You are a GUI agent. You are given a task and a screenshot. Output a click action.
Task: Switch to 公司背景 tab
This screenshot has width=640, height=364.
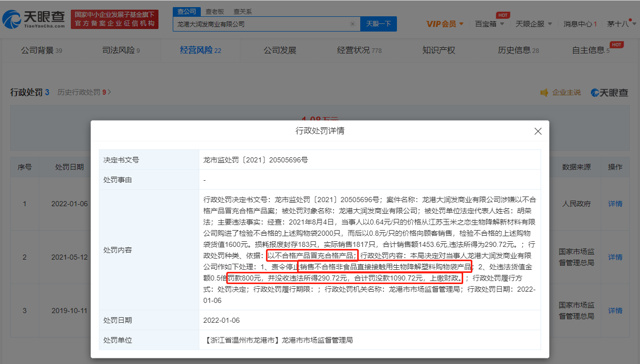coord(41,50)
